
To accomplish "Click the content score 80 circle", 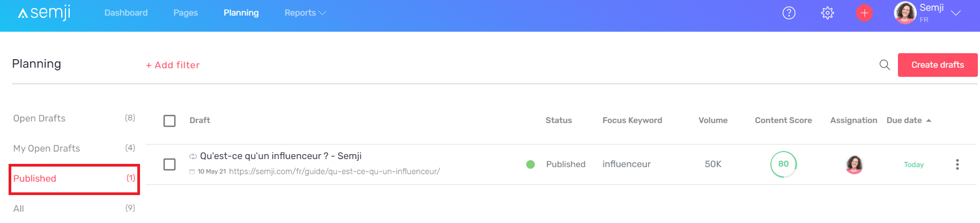I will (x=783, y=164).
